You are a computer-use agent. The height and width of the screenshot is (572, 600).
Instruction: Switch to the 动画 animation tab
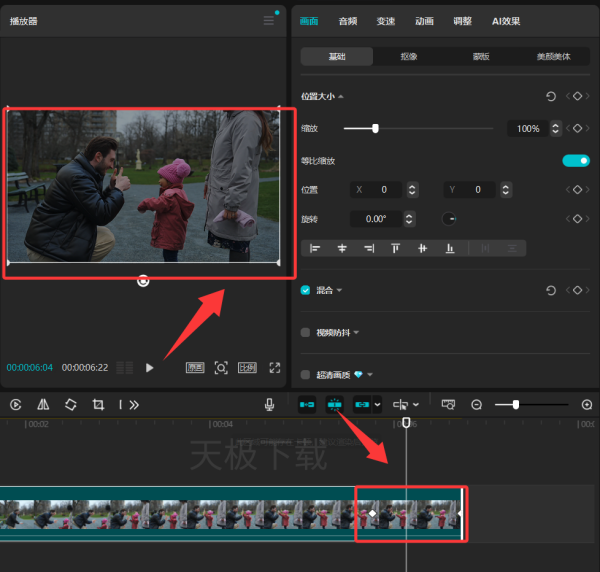(424, 21)
